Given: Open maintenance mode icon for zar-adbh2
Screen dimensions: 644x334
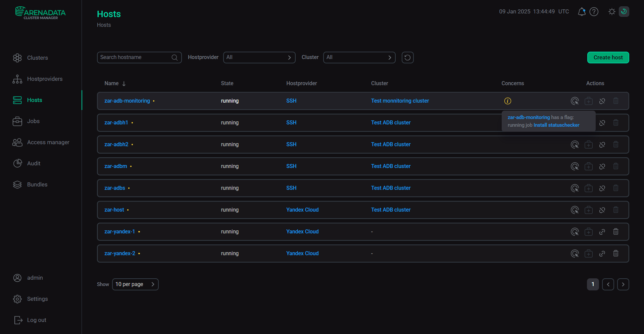Looking at the screenshot, I should click(x=589, y=145).
